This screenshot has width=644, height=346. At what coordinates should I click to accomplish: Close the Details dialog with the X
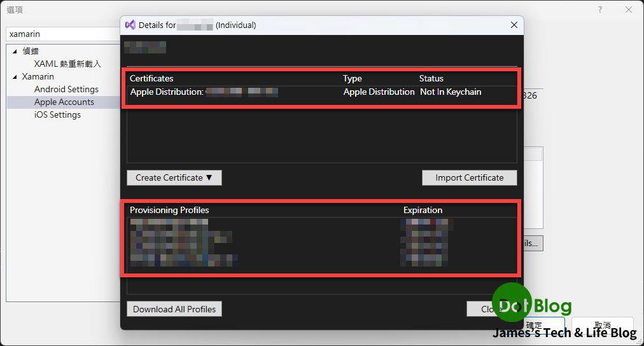click(x=514, y=25)
